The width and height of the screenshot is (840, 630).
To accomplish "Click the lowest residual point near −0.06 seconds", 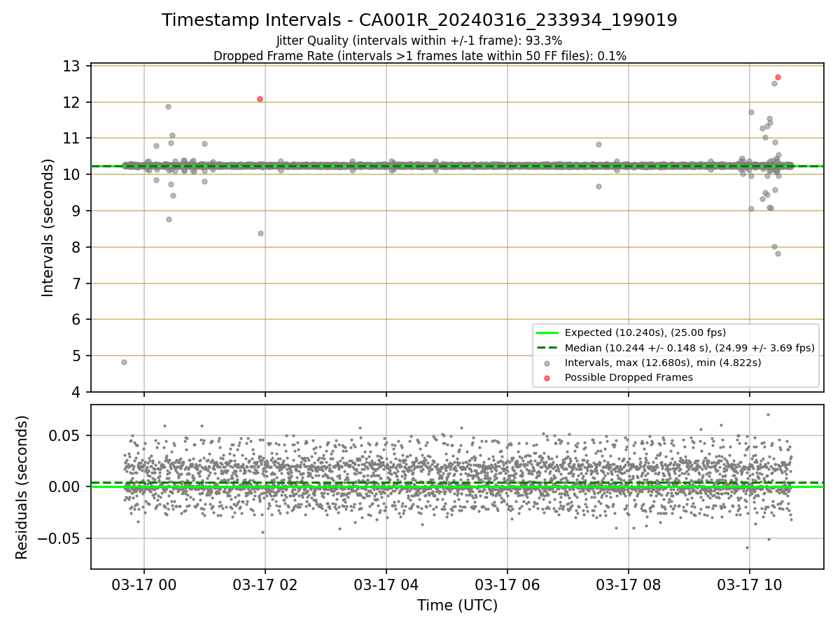I will [x=747, y=547].
